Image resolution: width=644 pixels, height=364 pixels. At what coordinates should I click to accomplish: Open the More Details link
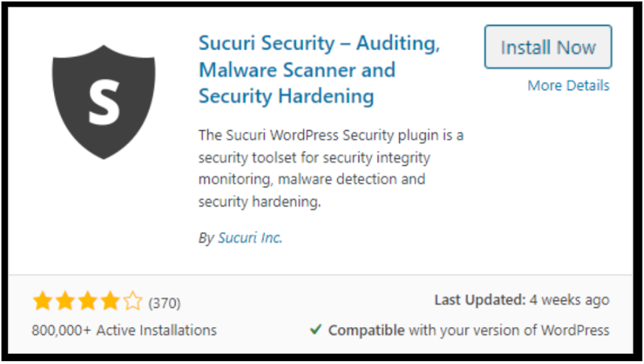coord(569,86)
